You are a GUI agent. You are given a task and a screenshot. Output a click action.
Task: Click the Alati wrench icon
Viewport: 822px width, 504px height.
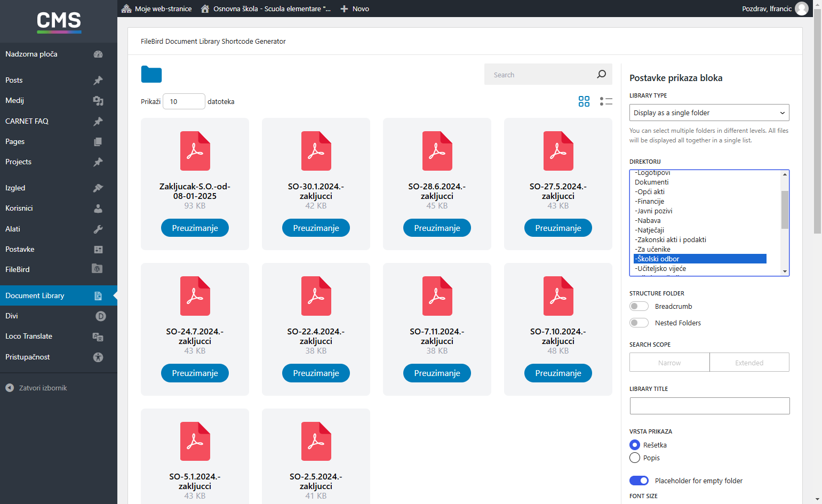[x=98, y=229]
